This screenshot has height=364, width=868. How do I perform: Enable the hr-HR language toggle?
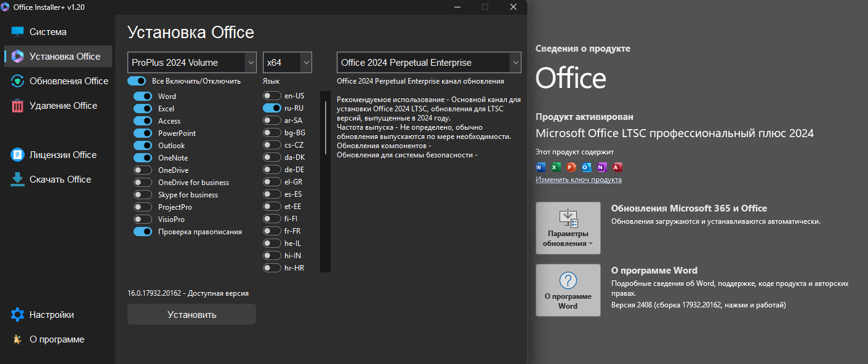(x=272, y=268)
